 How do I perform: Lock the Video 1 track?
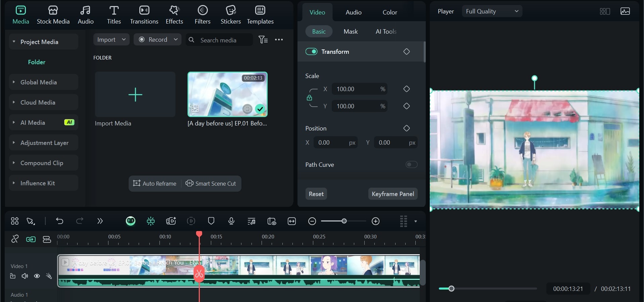(x=13, y=276)
